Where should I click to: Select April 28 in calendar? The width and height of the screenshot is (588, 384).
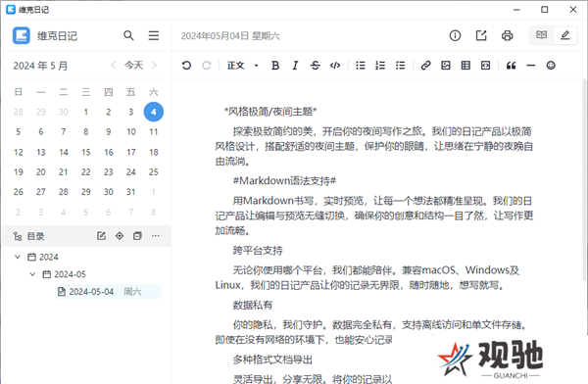click(x=19, y=112)
